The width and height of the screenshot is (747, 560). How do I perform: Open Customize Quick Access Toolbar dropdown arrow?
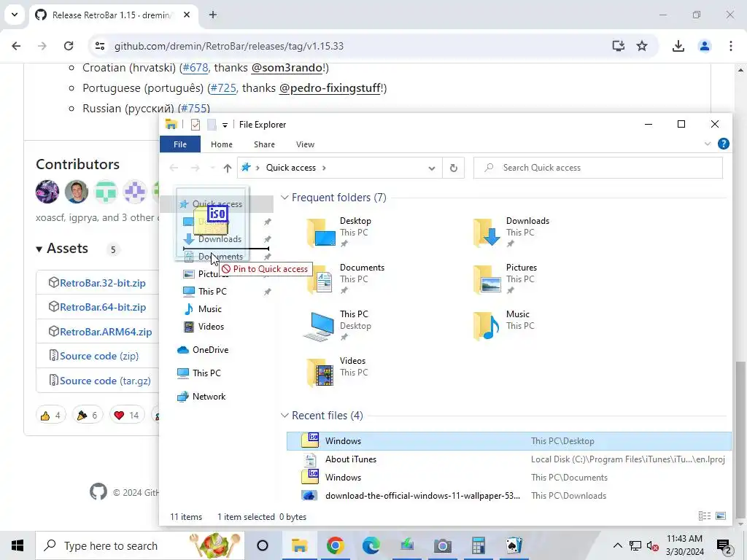225,125
